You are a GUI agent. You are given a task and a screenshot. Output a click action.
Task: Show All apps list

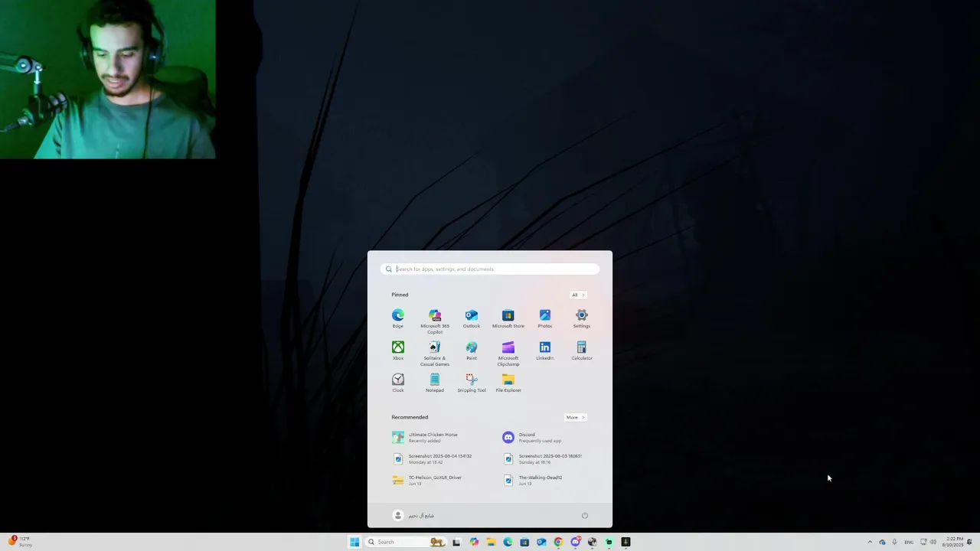click(x=577, y=295)
